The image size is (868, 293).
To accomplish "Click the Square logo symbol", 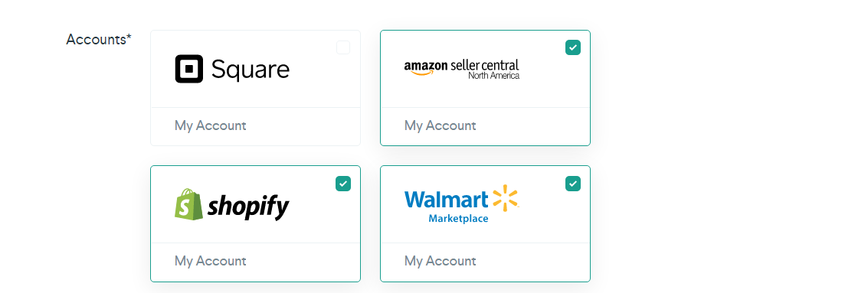I will click(188, 69).
